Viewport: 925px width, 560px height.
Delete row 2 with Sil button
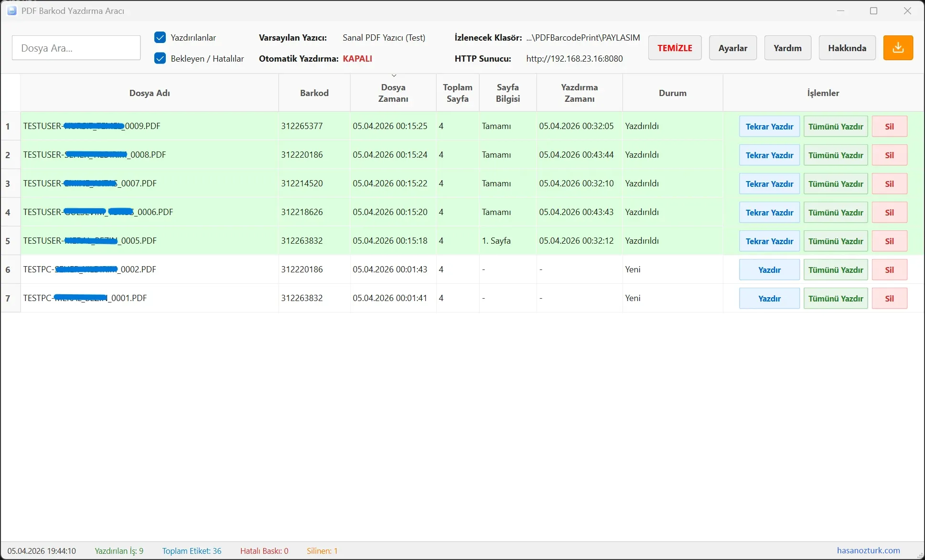889,155
